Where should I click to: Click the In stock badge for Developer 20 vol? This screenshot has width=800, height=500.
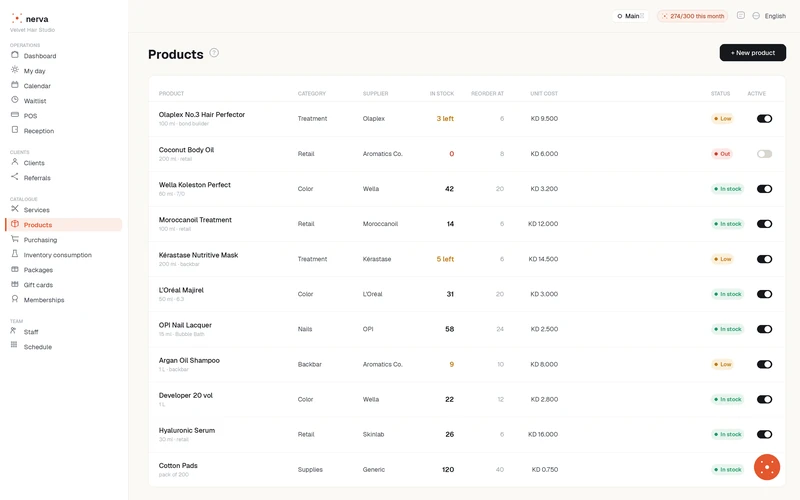pyautogui.click(x=728, y=399)
